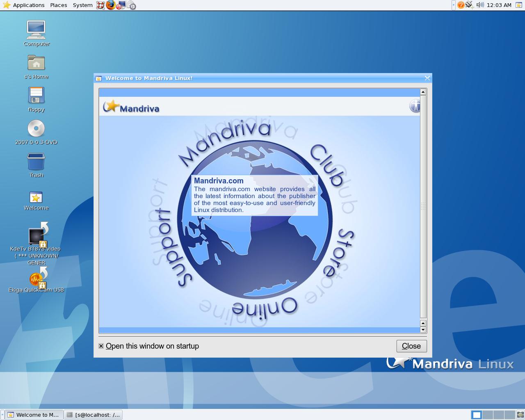Screen dimensions: 525x420
Task: Click the 12:03 AM clock
Action: [x=499, y=5]
